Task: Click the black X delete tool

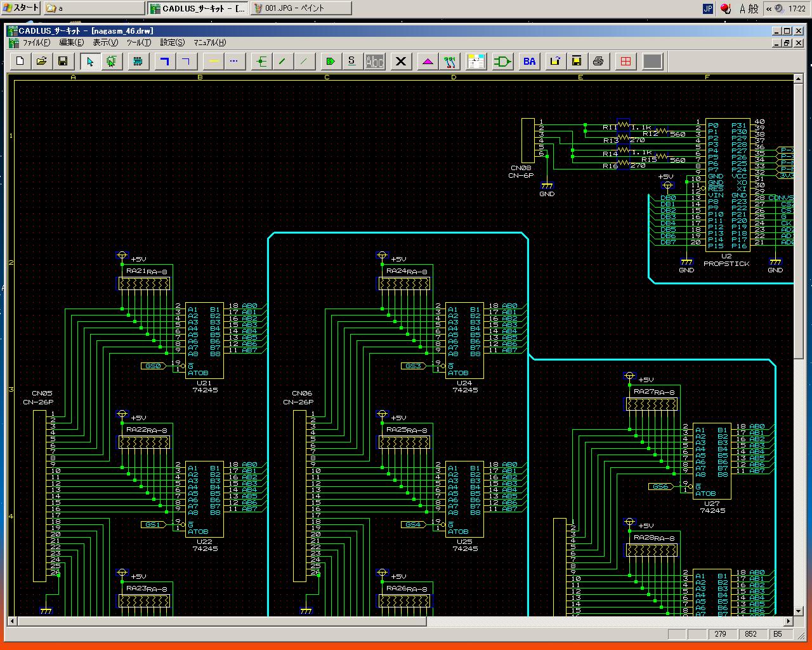Action: pos(401,61)
